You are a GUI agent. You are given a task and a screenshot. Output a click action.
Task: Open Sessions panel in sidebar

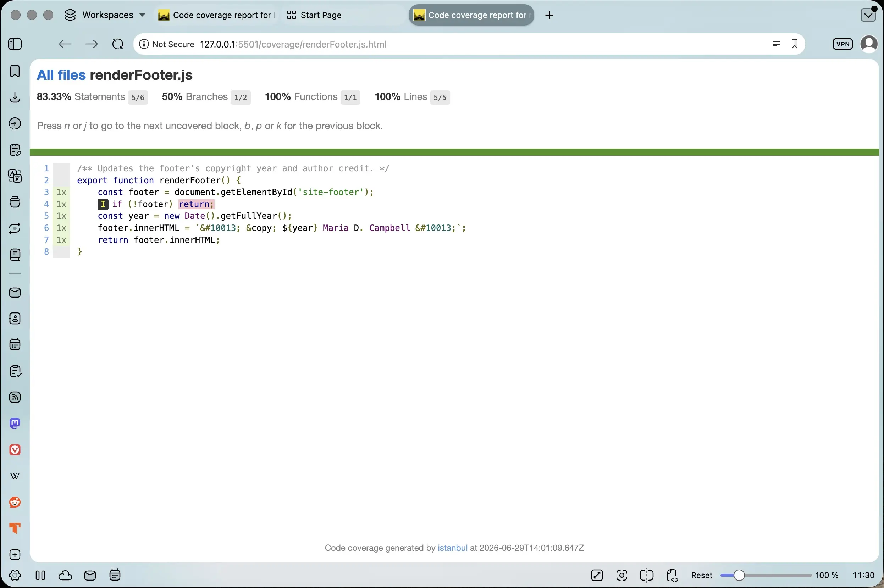pos(15,228)
